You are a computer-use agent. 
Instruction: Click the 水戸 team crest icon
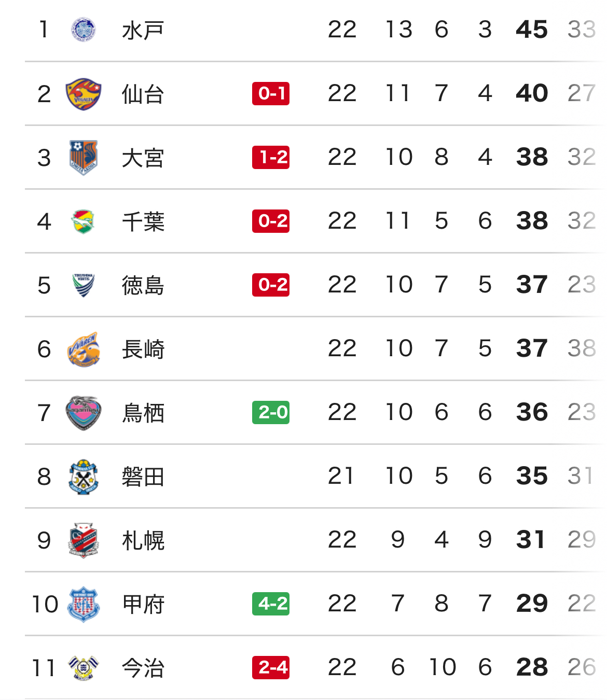coord(83,30)
